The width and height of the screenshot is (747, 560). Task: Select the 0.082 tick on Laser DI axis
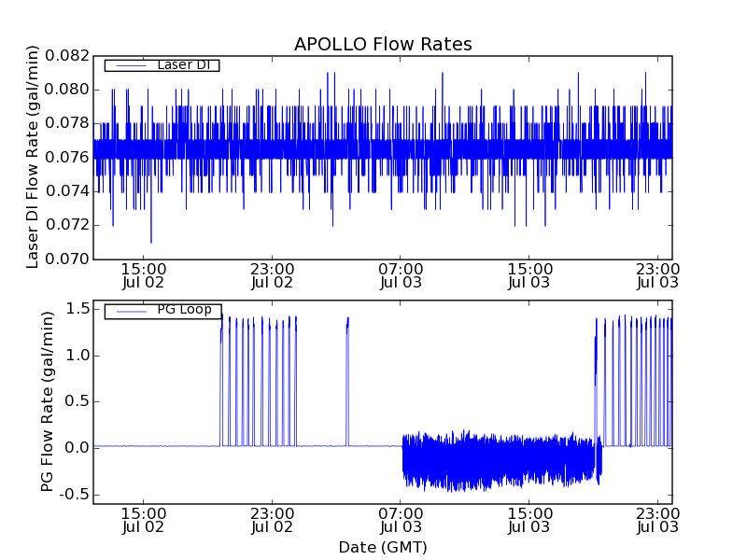67,56
